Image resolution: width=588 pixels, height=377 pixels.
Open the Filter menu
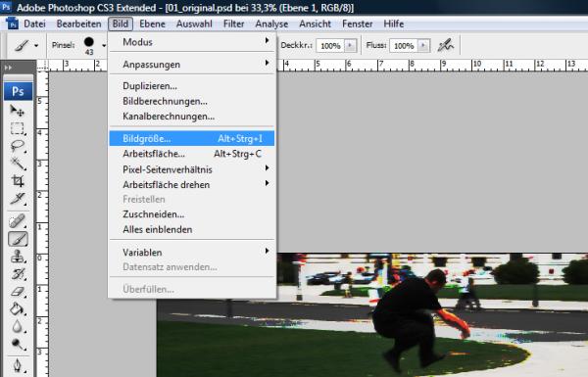(x=233, y=24)
